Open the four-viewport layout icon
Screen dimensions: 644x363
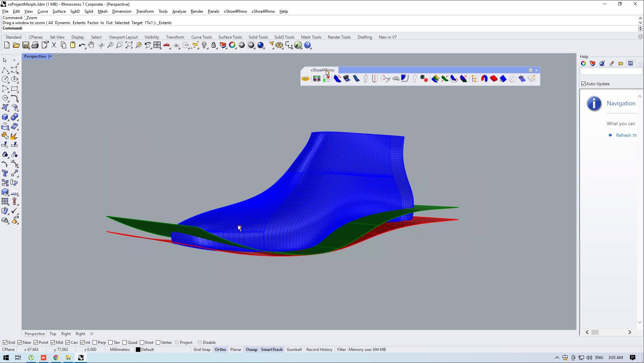157,45
